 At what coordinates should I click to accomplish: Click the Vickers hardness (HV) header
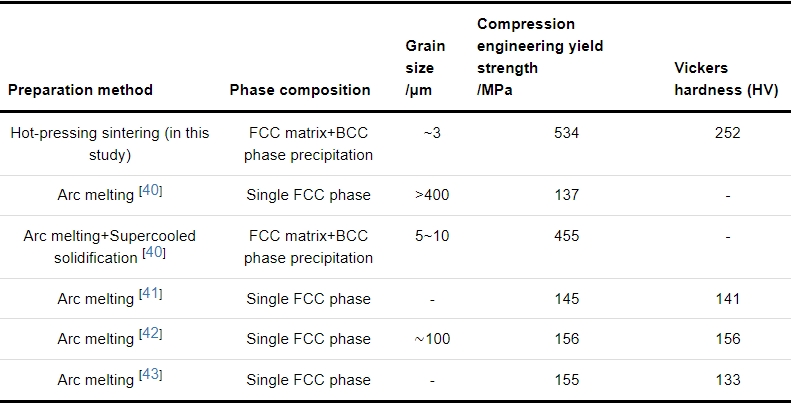(x=727, y=79)
